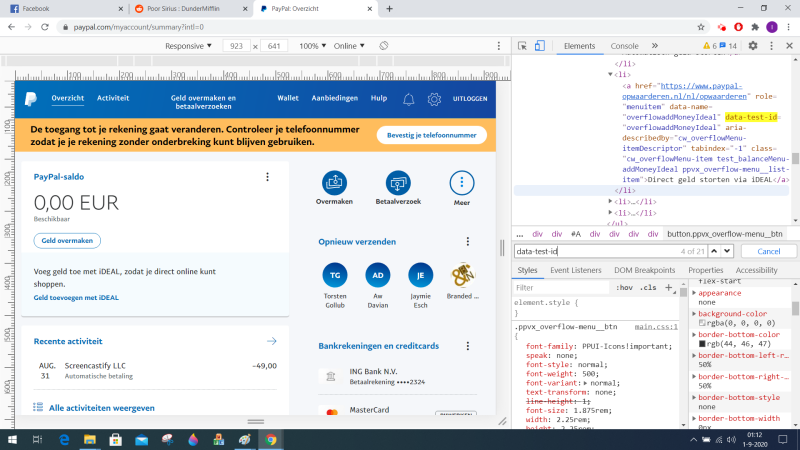
Task: Open PayPal notifications bell
Action: tap(408, 99)
